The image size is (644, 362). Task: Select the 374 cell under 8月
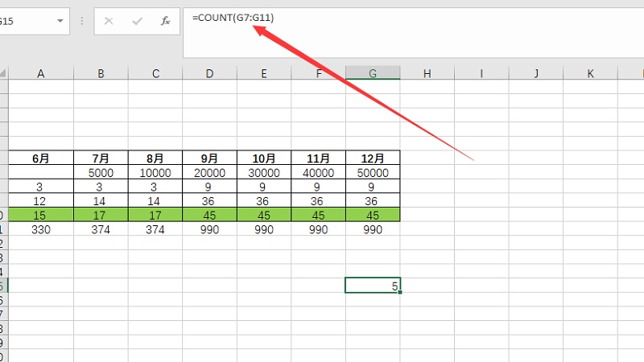coord(155,229)
